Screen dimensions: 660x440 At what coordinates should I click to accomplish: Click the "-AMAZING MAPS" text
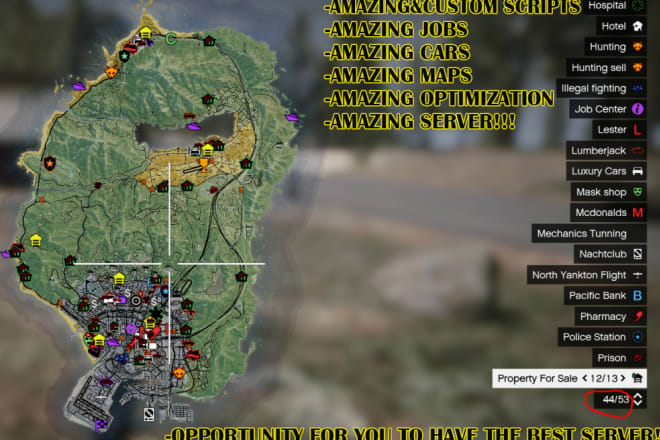[x=398, y=76]
